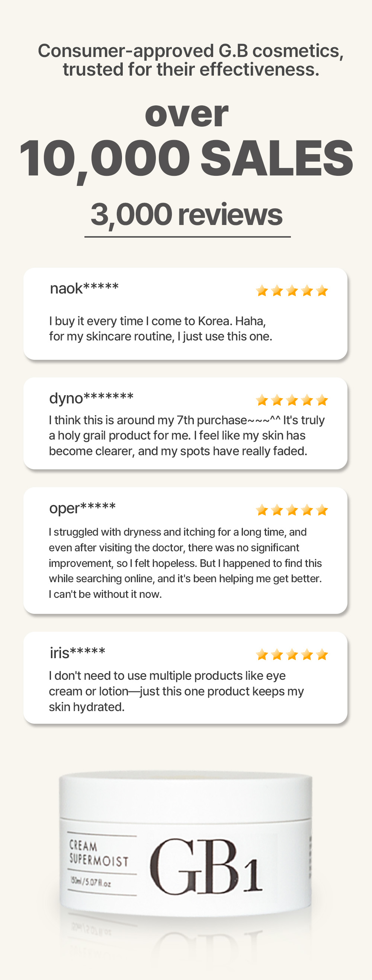Click the second star in oper's rating
This screenshot has height=980, width=372.
click(x=277, y=510)
